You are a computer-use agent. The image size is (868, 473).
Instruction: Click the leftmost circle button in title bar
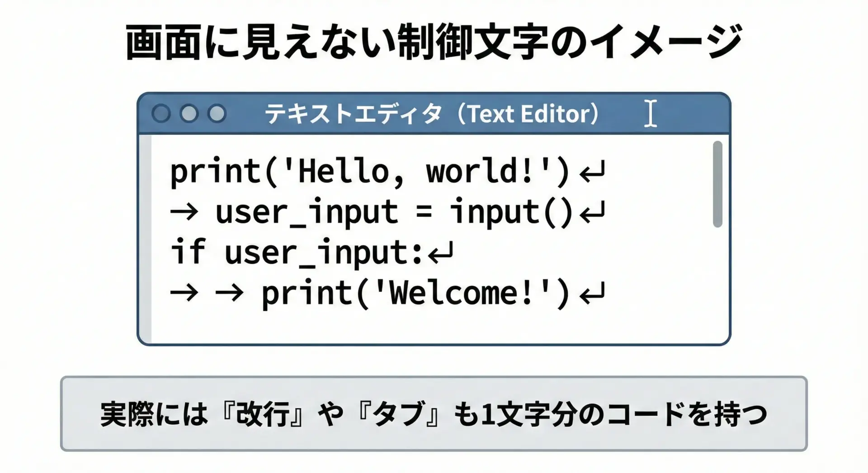pyautogui.click(x=161, y=114)
